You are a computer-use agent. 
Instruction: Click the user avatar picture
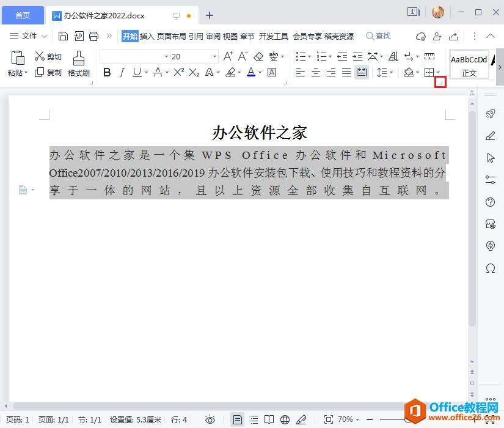tap(438, 13)
